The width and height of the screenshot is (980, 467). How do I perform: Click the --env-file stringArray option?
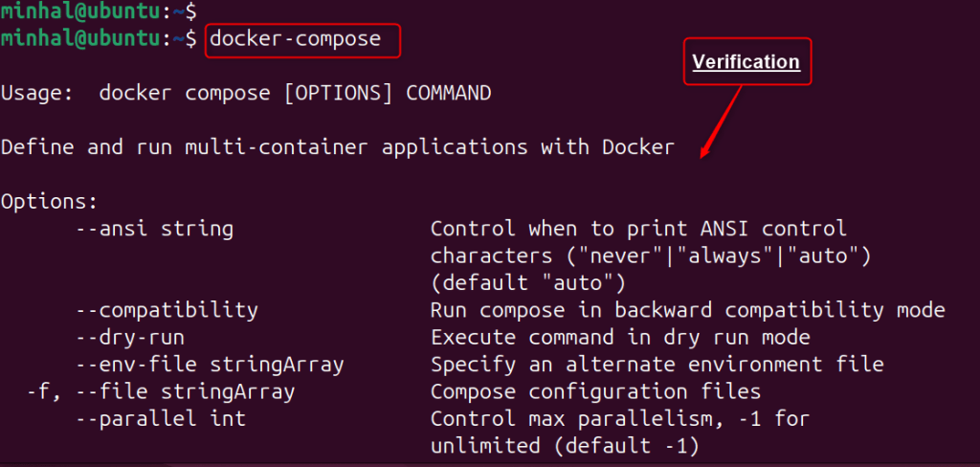pyautogui.click(x=209, y=365)
